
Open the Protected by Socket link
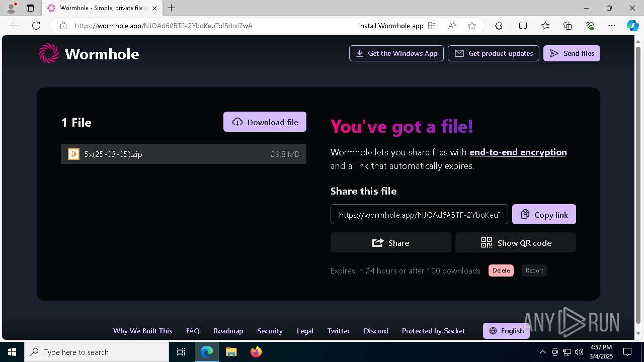(433, 331)
